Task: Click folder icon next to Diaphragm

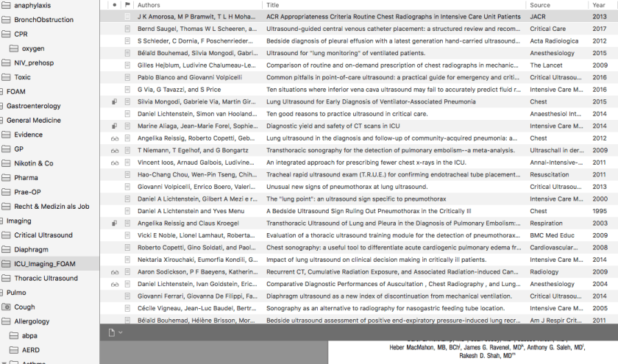Action: 7,249
